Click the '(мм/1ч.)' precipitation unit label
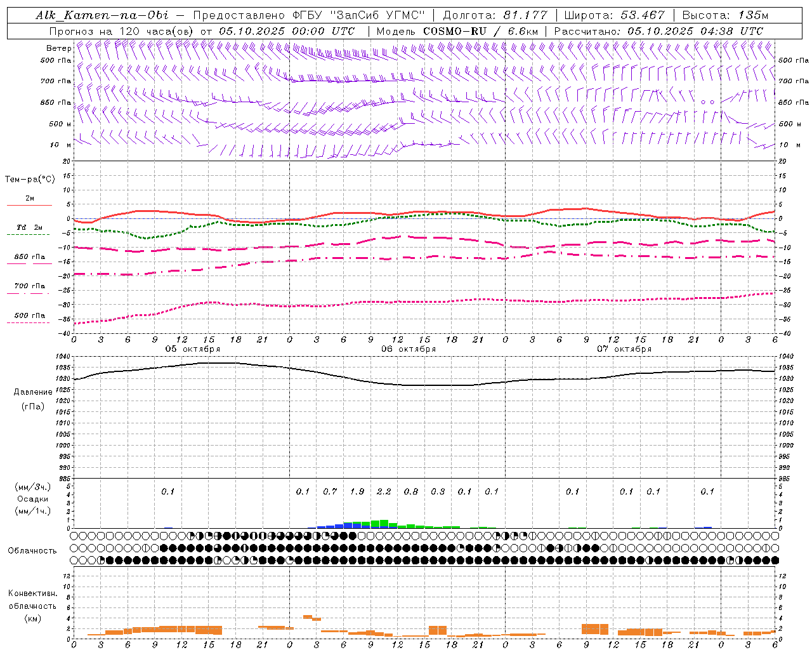The width and height of the screenshot is (812, 650). pyautogui.click(x=32, y=511)
